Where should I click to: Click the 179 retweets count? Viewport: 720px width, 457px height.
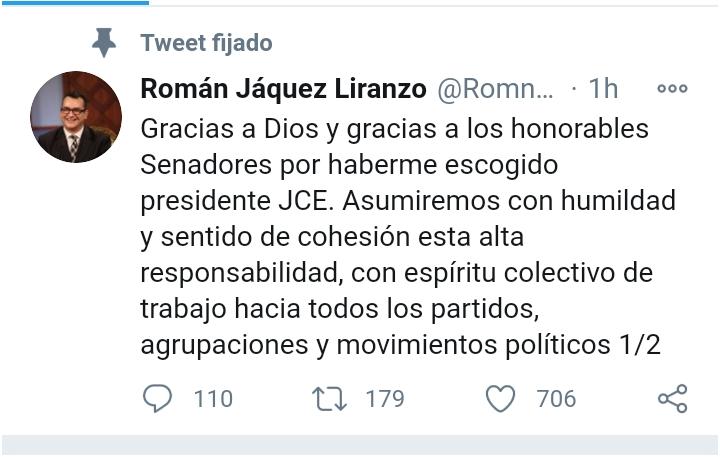[x=385, y=398]
